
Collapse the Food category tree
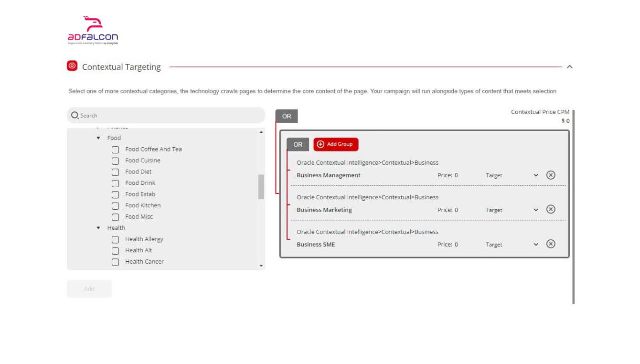(x=98, y=138)
